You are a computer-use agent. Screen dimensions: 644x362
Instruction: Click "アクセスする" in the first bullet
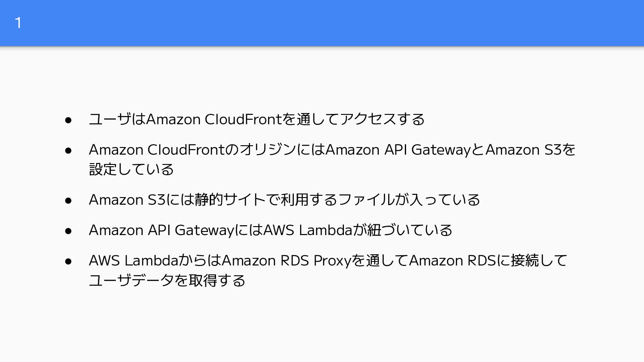pos(382,120)
